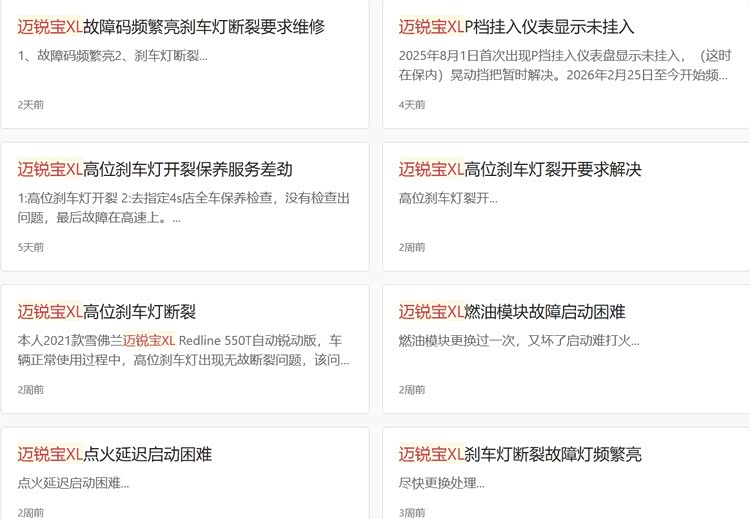
Task: Click the summary starting with 1、故障码频繁亮2
Action: (x=113, y=55)
